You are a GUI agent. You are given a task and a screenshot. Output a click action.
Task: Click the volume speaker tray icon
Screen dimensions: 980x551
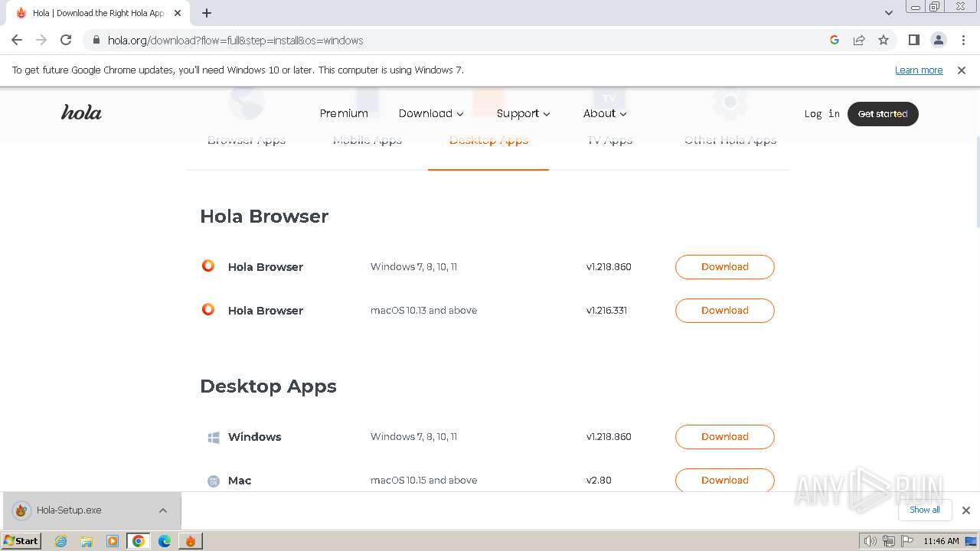point(870,541)
